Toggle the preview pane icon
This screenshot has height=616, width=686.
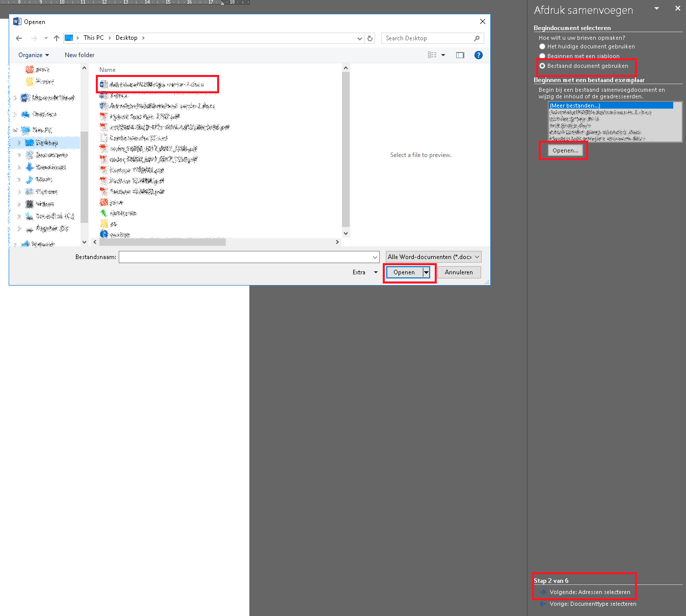[460, 55]
